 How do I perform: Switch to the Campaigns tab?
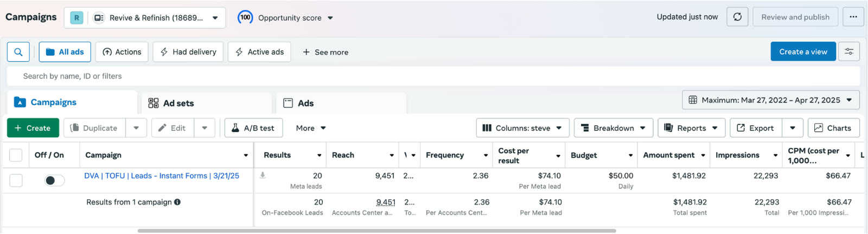click(x=72, y=102)
